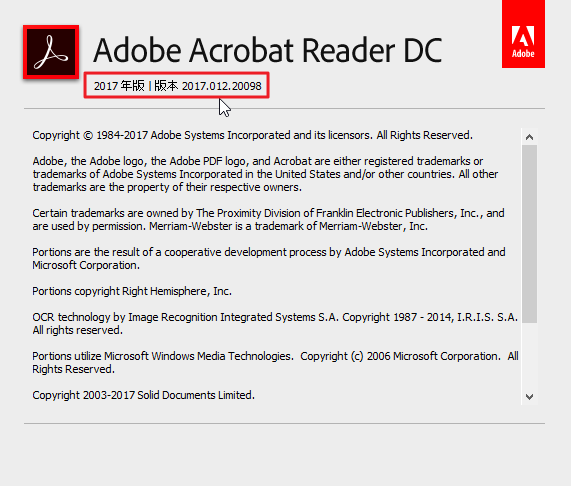Click the Acrobat Reader PDF logo icon
This screenshot has width=571, height=486.
(x=51, y=52)
